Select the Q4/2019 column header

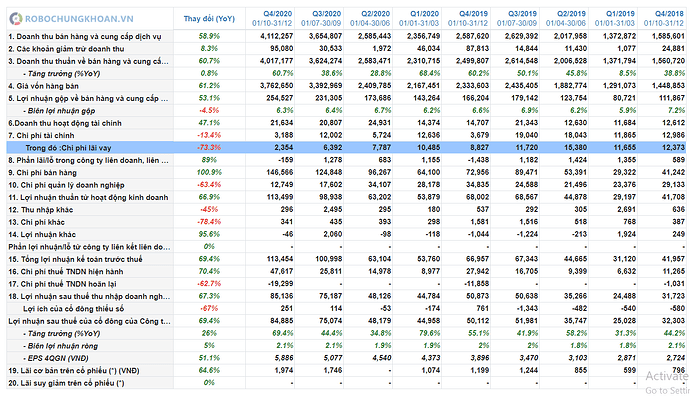(467, 18)
